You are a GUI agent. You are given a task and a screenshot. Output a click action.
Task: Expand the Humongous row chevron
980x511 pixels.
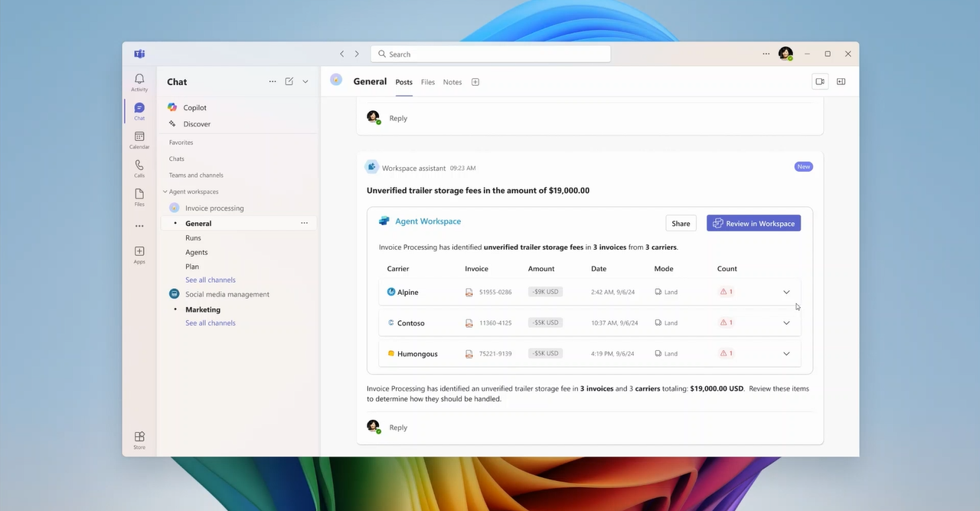click(x=786, y=354)
